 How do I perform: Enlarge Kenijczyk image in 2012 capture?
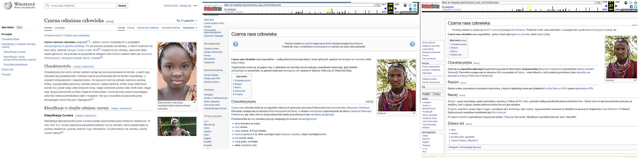(x=414, y=113)
